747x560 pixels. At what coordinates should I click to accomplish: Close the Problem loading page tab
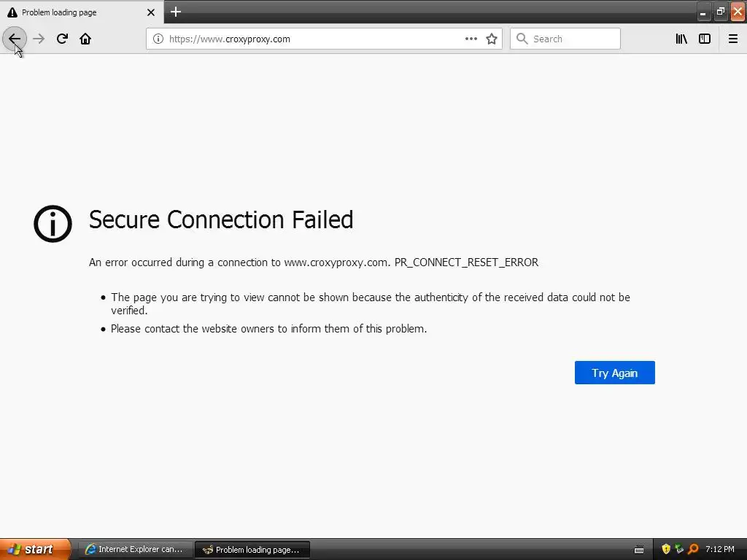pyautogui.click(x=151, y=12)
